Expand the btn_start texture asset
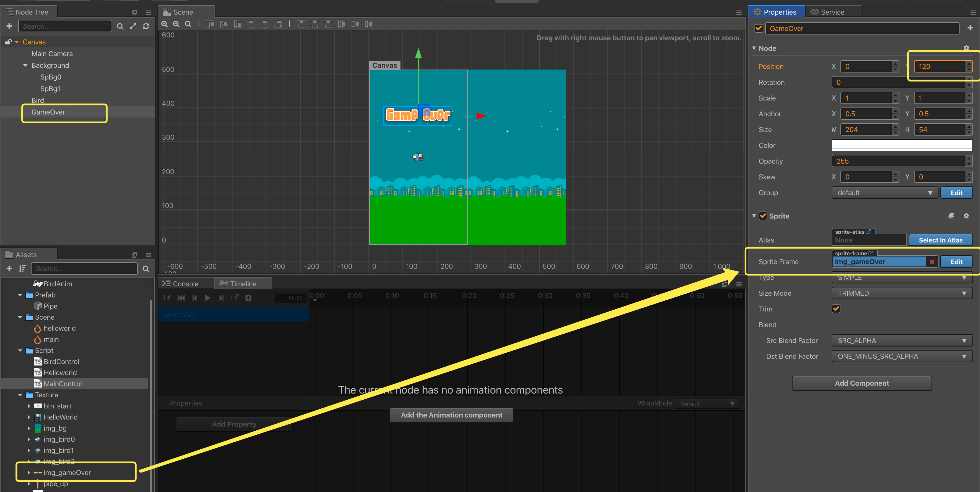The width and height of the screenshot is (980, 492). click(x=29, y=406)
